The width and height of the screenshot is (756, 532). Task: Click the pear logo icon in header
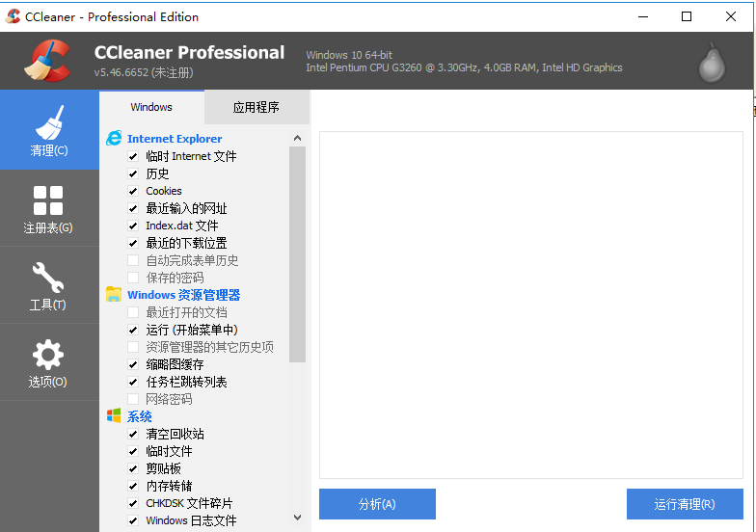[712, 62]
